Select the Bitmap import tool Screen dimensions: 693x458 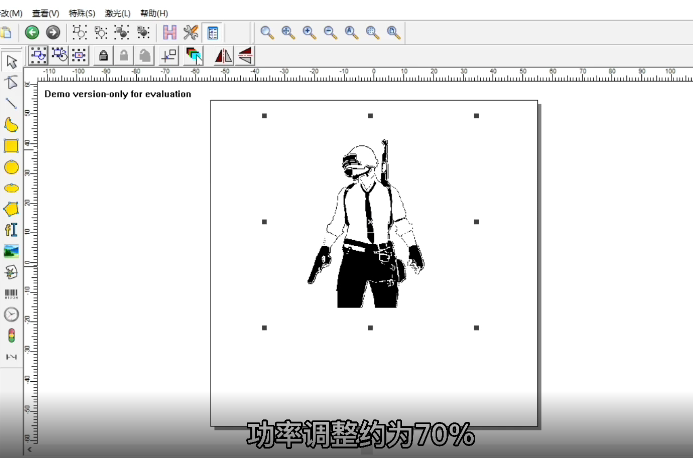pos(11,251)
